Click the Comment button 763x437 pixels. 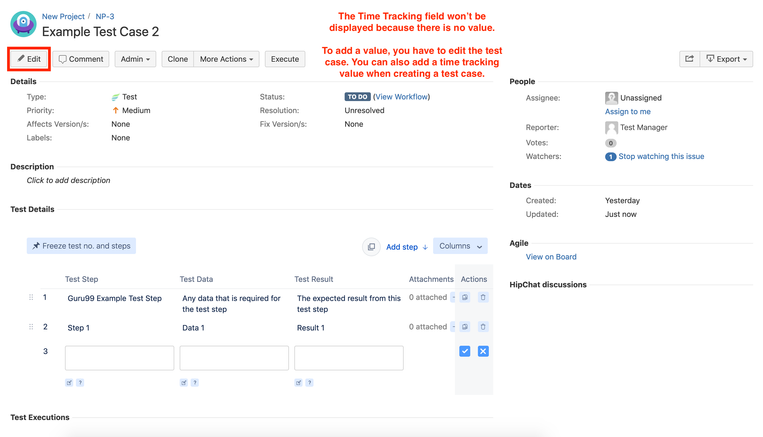[81, 59]
